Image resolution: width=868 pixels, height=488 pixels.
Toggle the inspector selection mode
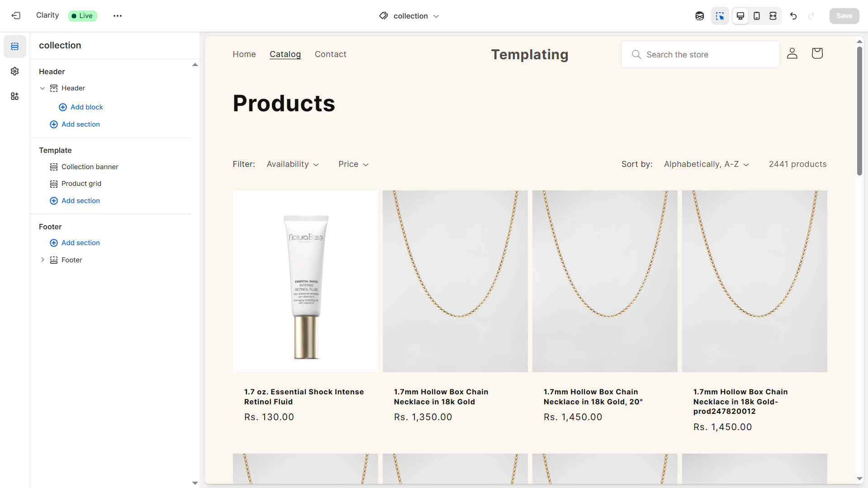tap(720, 16)
